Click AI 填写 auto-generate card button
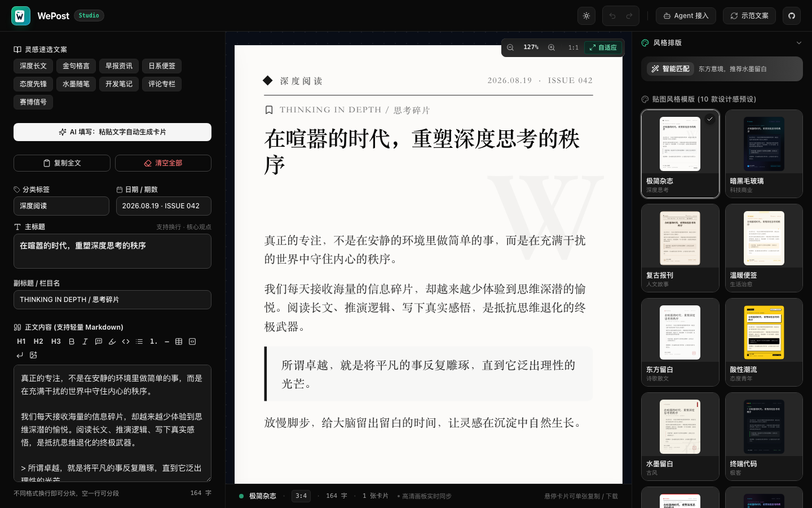This screenshot has height=508, width=812. click(112, 132)
